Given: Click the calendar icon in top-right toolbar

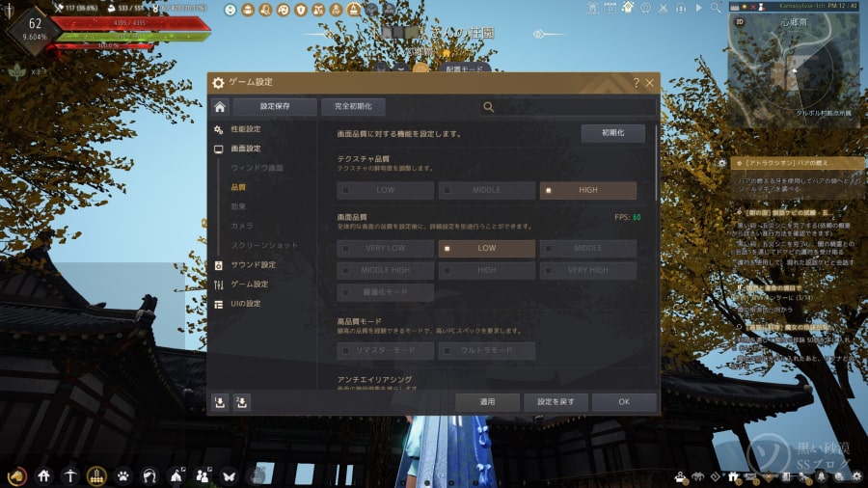Looking at the screenshot, I should pyautogui.click(x=610, y=9).
